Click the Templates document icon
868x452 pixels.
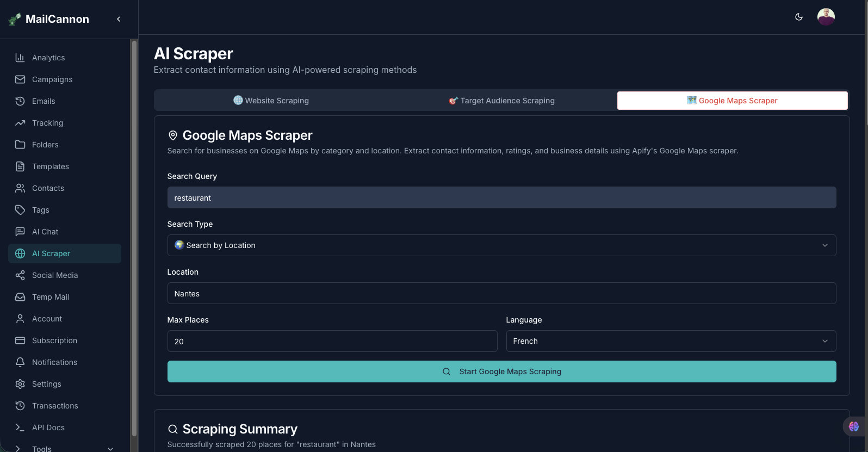pyautogui.click(x=20, y=166)
